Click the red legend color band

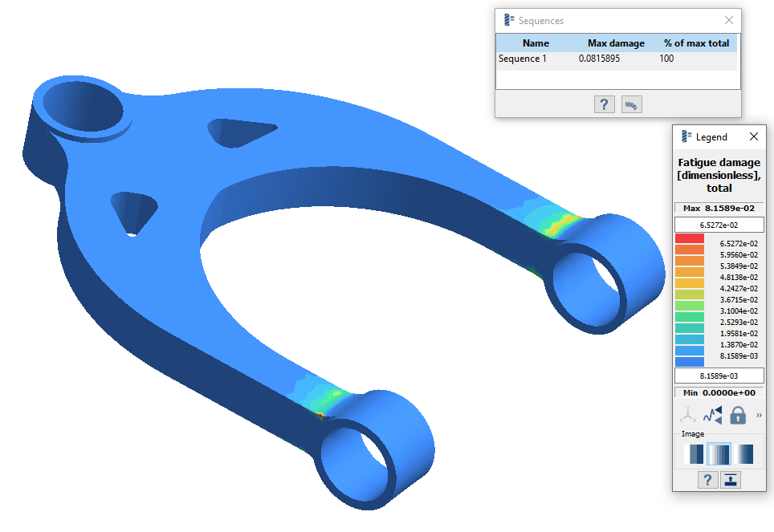pyautogui.click(x=689, y=239)
